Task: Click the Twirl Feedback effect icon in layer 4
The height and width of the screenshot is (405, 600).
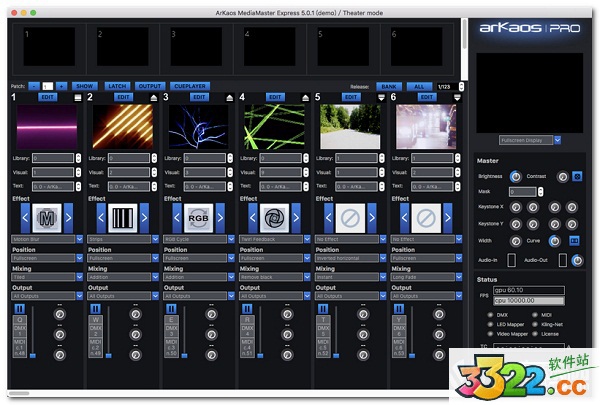Action: (x=274, y=218)
